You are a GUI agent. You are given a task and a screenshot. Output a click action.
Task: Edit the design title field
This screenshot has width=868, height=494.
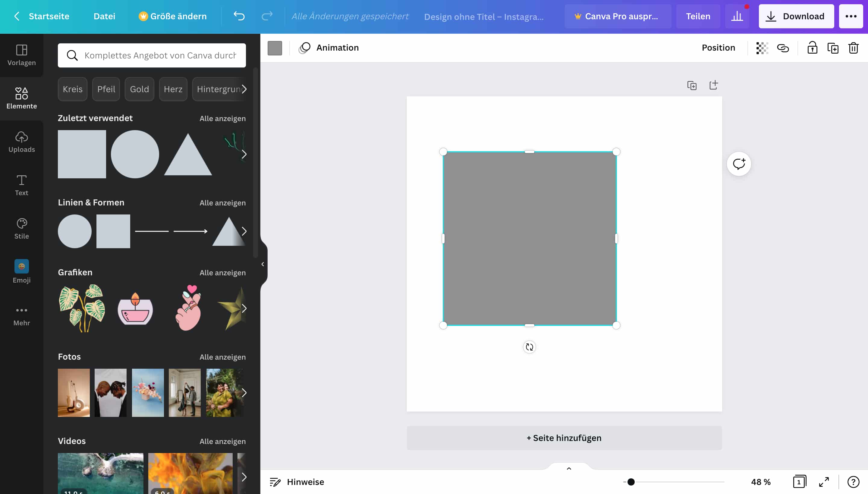tap(484, 17)
